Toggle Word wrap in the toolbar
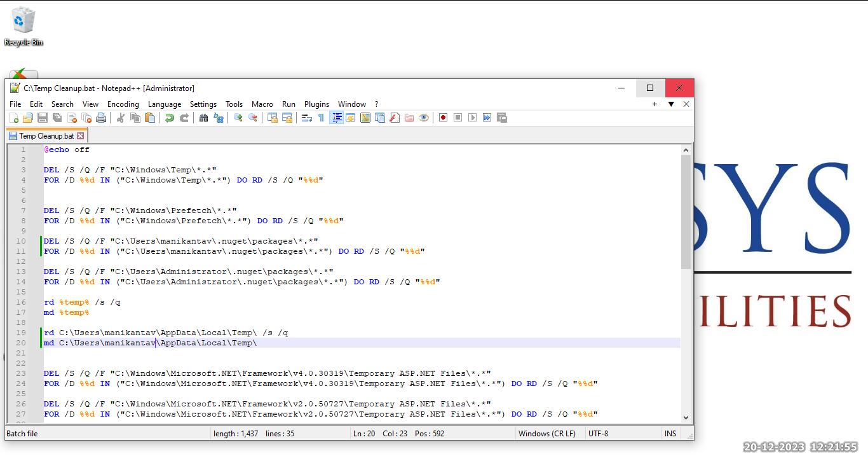 (x=306, y=118)
